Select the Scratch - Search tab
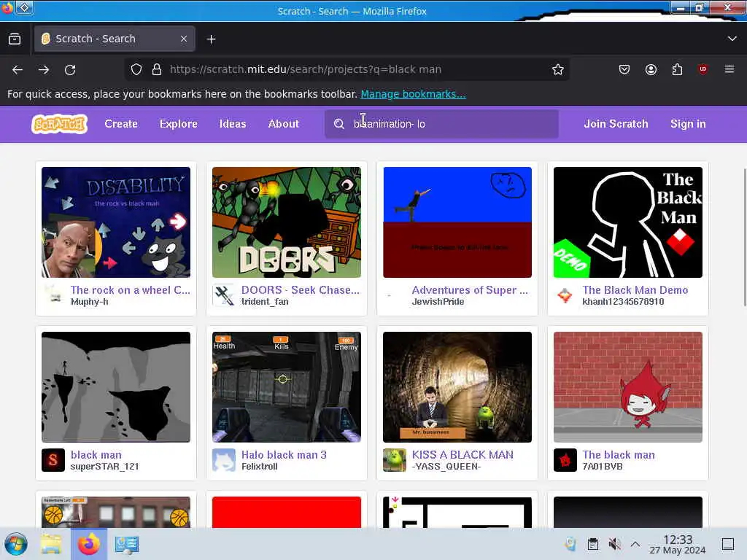 tap(115, 39)
